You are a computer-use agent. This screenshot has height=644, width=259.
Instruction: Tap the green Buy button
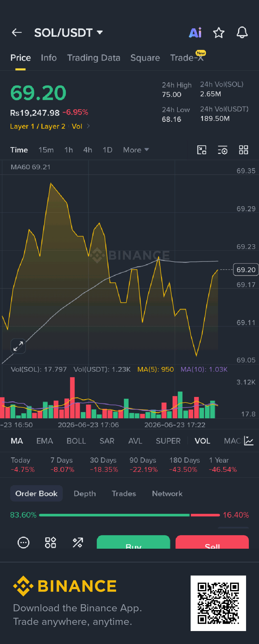point(133,542)
